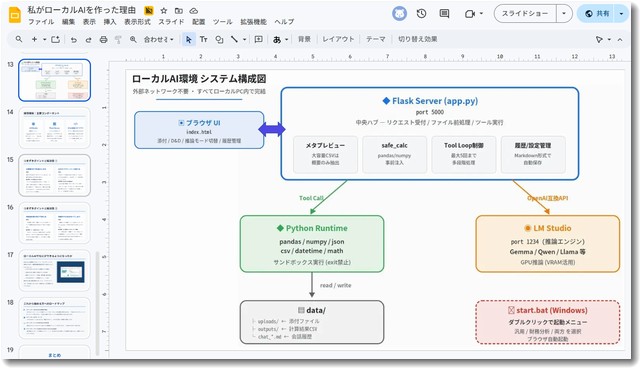The width and height of the screenshot is (640, 368).
Task: Click the yellow label icon beside the title
Action: [149, 11]
